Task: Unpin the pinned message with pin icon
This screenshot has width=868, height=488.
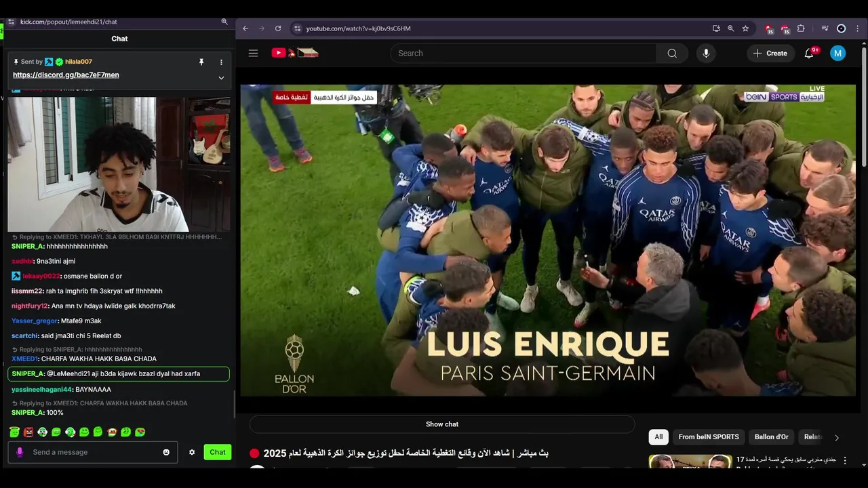Action: coord(201,62)
